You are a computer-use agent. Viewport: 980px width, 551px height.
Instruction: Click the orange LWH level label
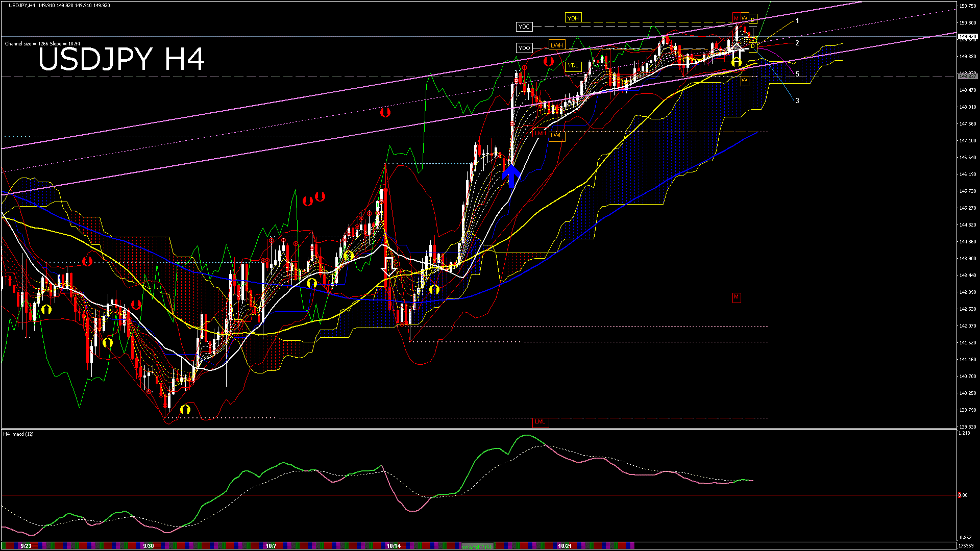[x=557, y=45]
